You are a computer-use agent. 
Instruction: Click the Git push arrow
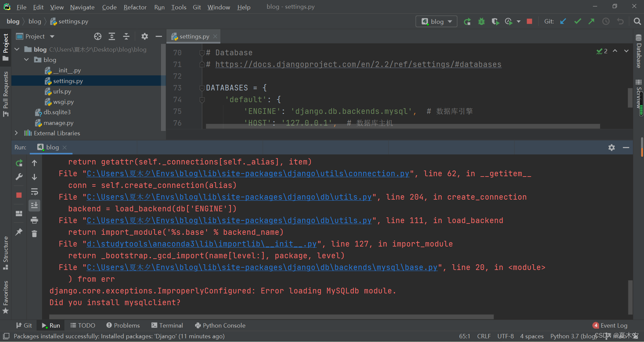pyautogui.click(x=592, y=21)
